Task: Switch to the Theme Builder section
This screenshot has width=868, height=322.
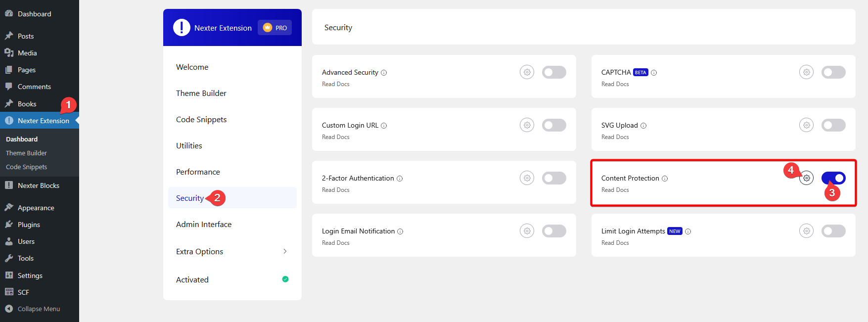Action: pyautogui.click(x=201, y=93)
